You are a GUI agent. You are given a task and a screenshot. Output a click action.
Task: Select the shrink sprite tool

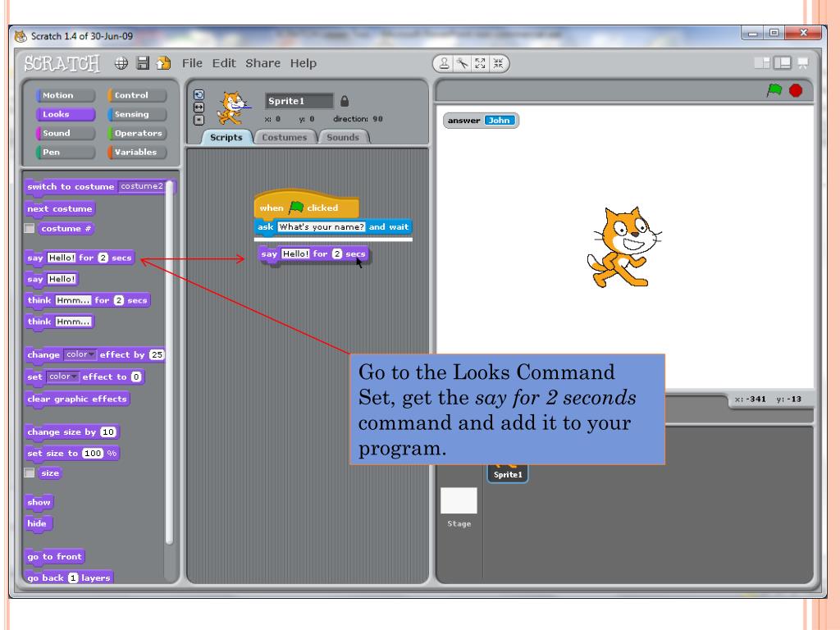click(x=498, y=64)
